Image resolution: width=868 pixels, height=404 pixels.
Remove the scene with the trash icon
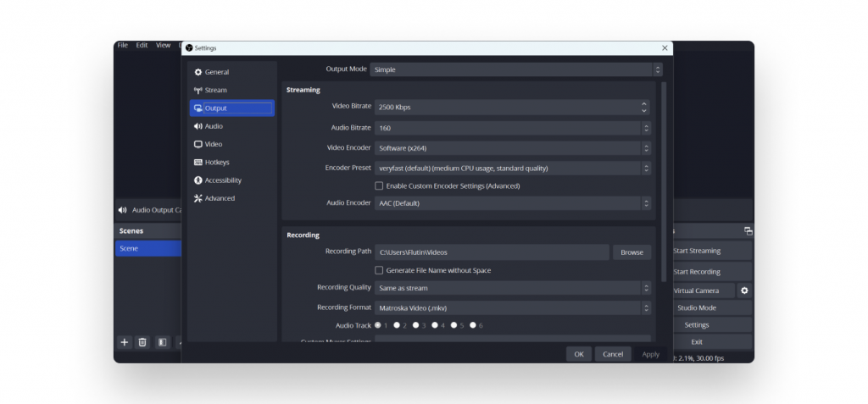pos(142,342)
